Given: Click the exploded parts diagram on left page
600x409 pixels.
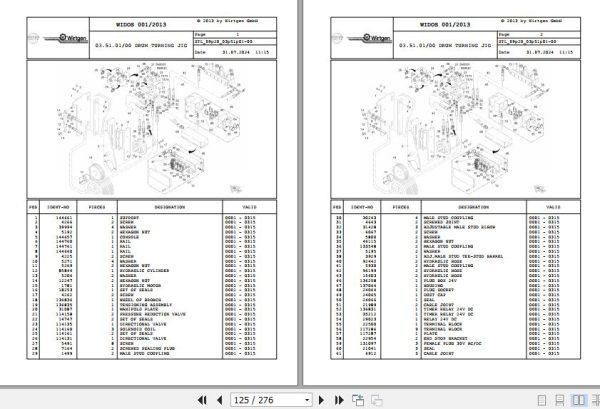Looking at the screenshot, I should click(152, 129).
